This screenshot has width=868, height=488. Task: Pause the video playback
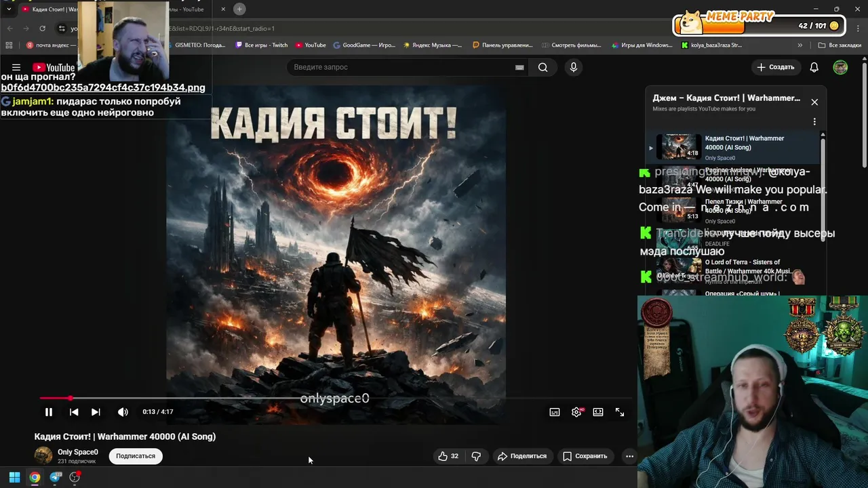point(49,412)
